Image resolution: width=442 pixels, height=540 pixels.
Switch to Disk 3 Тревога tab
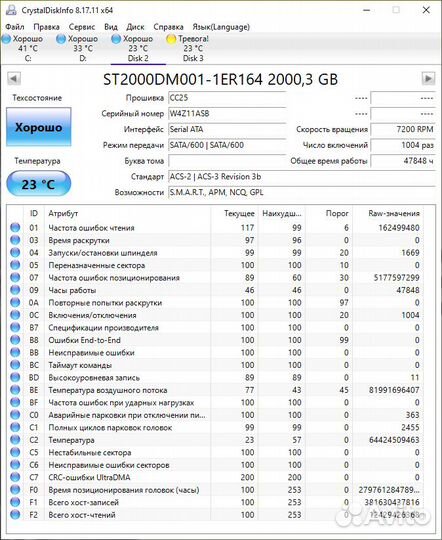coord(188,48)
